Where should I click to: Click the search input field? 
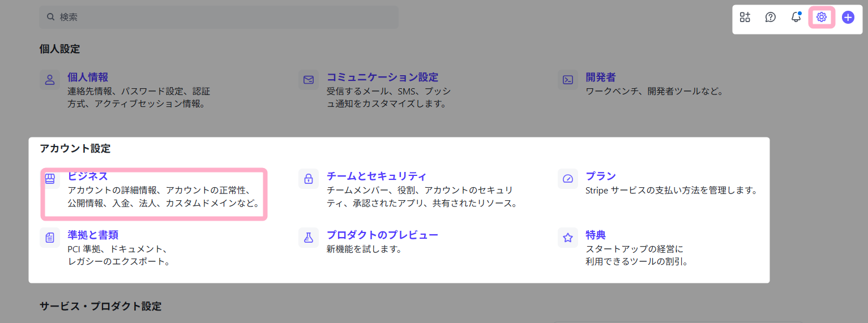point(218,18)
